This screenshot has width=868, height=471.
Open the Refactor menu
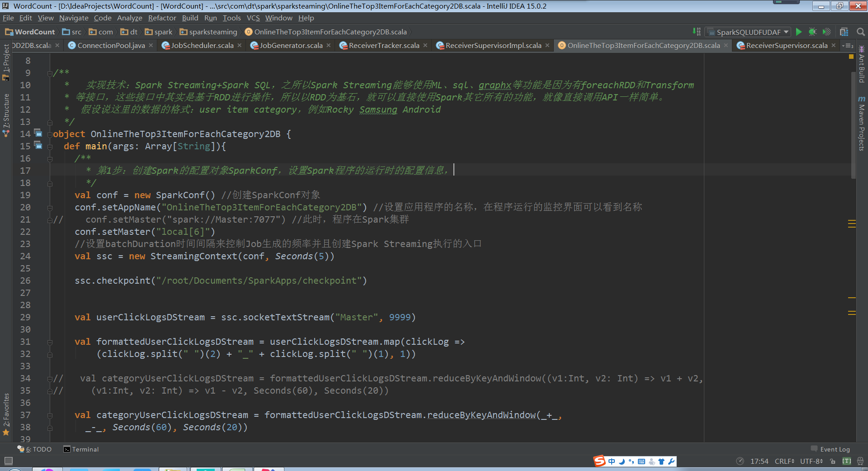click(x=162, y=18)
